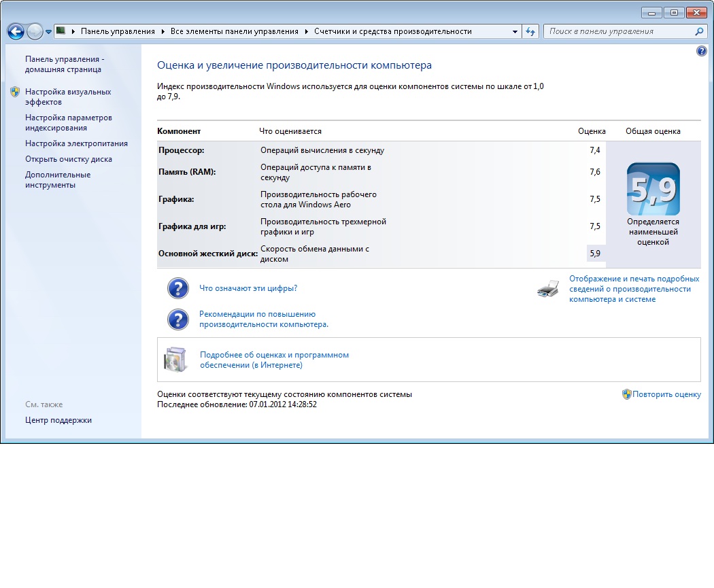Open 'Открыть очистку диска' link
Screen dimensions: 714x588
[x=68, y=159]
